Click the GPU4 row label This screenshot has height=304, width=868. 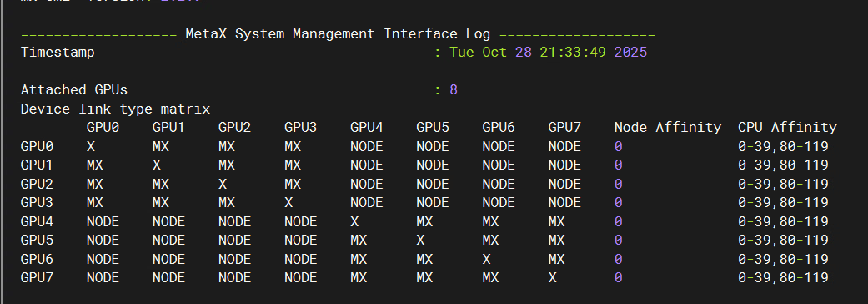(x=37, y=222)
